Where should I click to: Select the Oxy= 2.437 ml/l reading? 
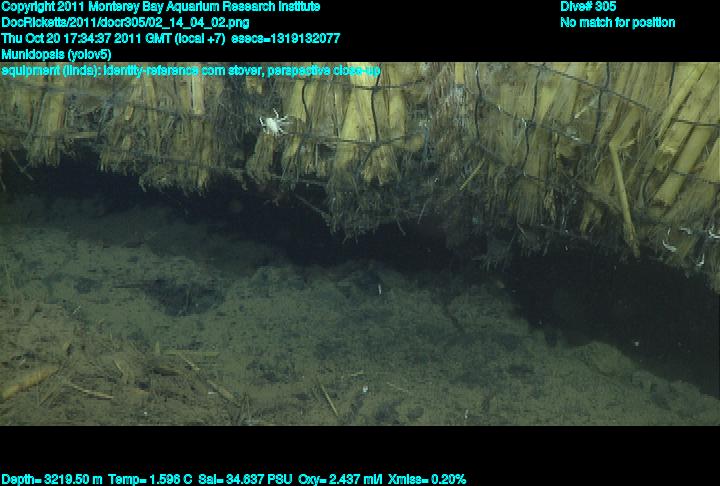pos(340,480)
